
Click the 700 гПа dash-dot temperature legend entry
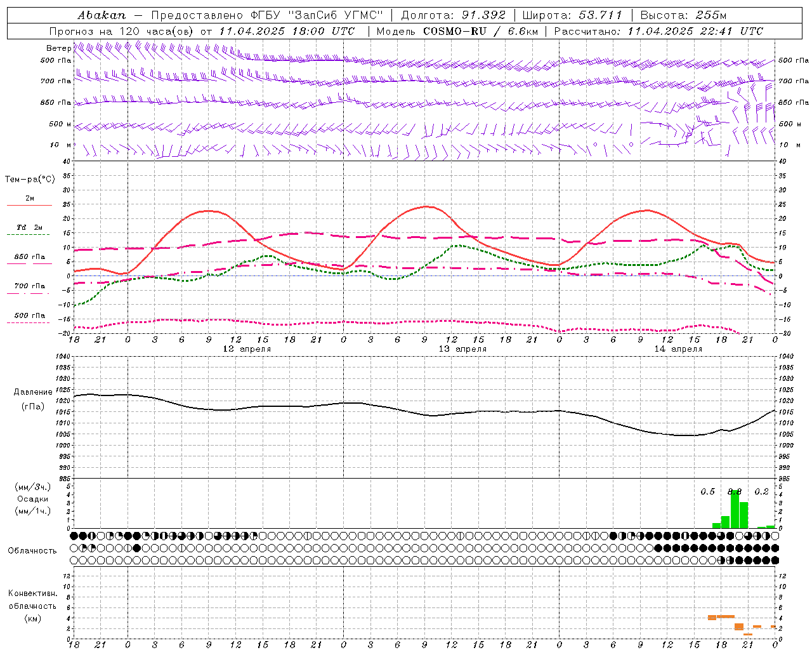[29, 286]
